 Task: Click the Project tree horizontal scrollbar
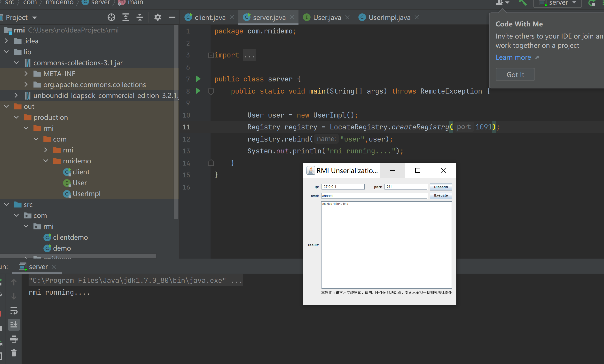click(x=78, y=256)
